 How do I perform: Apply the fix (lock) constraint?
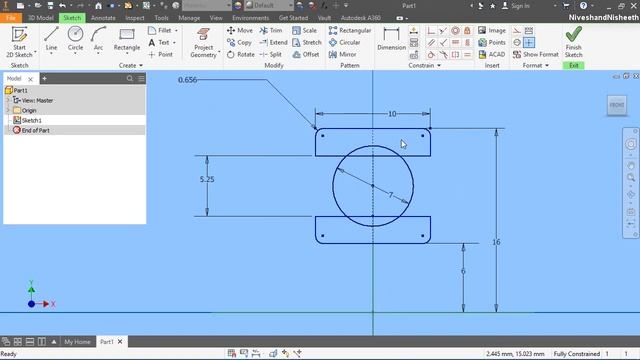pyautogui.click(x=467, y=31)
